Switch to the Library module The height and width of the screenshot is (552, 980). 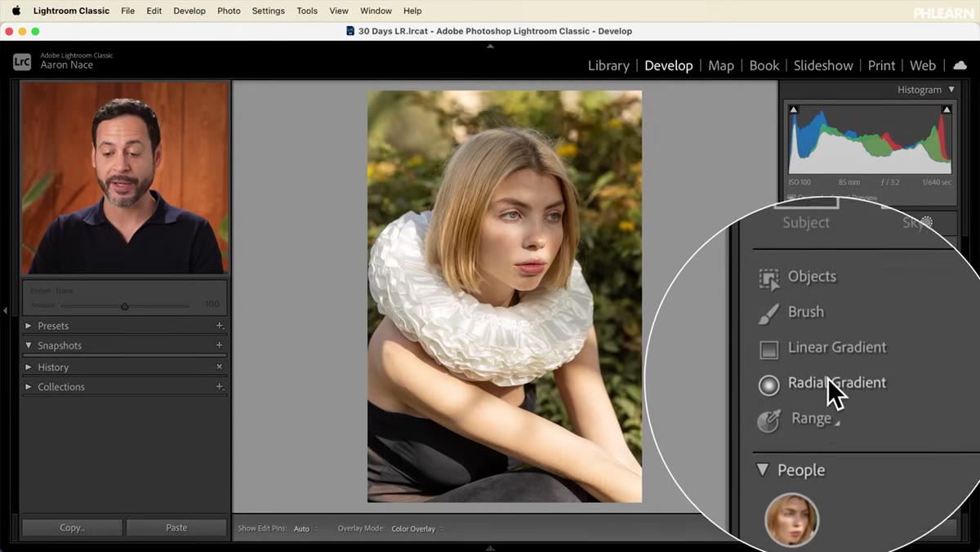tap(608, 65)
